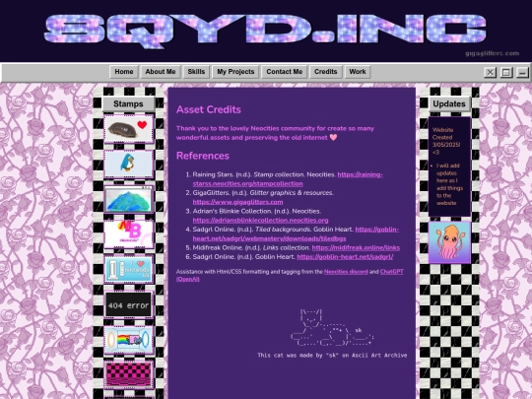Select the Credits nav button

point(326,72)
